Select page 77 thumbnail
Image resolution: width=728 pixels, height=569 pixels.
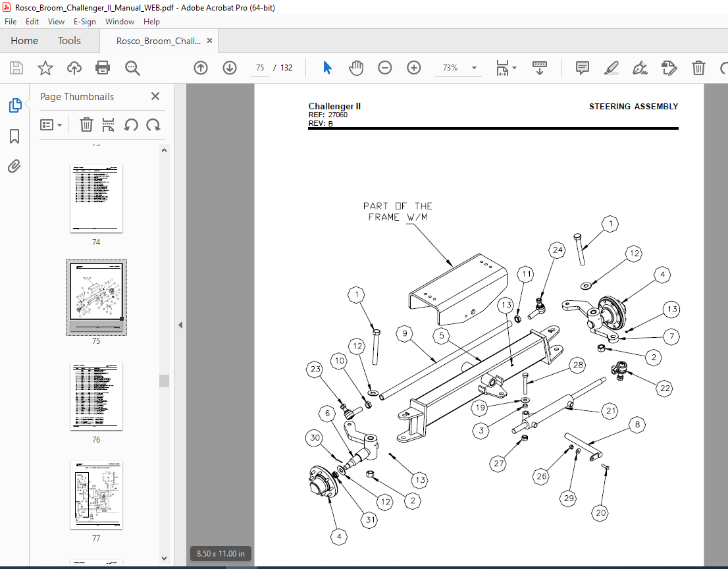(96, 495)
